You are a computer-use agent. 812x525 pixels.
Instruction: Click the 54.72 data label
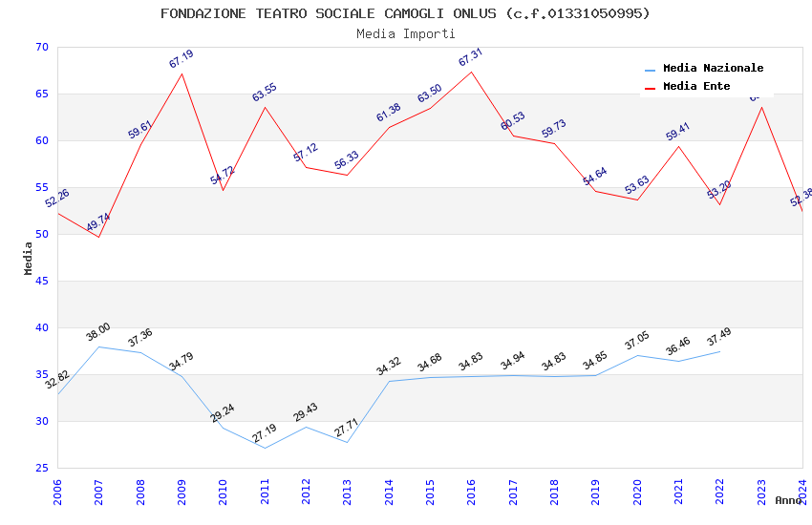[x=223, y=175]
